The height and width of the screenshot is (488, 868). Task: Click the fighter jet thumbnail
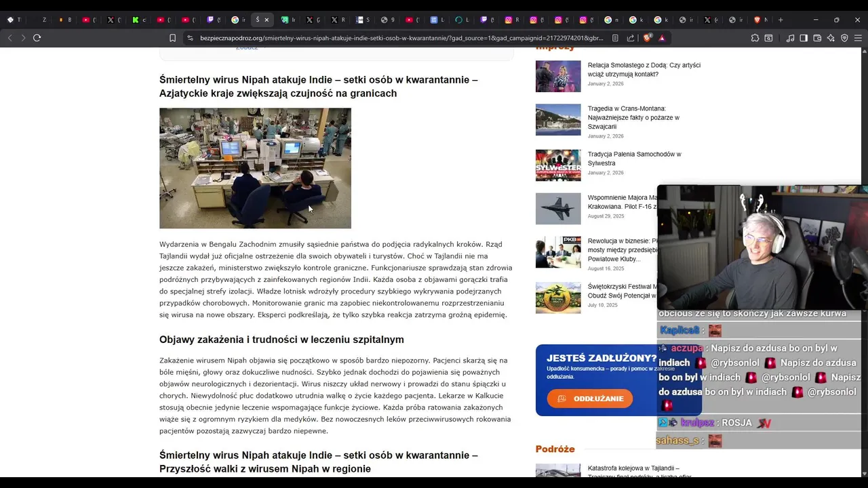(558, 209)
